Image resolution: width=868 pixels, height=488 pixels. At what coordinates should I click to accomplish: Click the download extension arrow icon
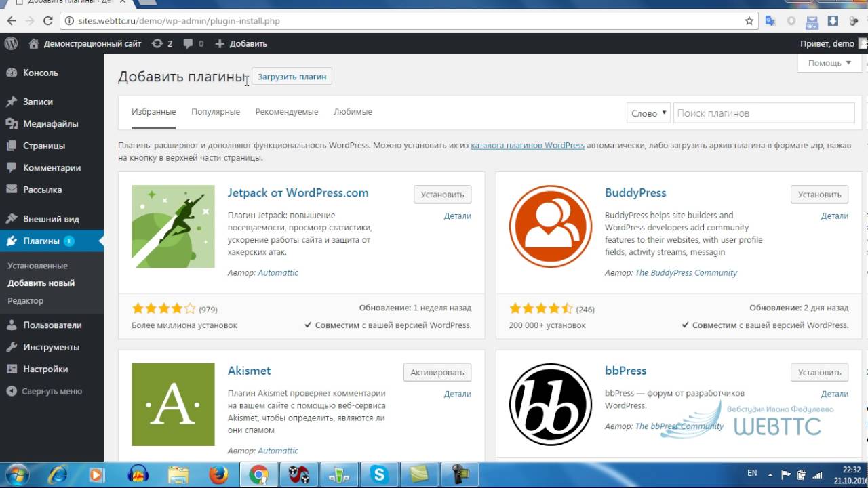point(833,21)
